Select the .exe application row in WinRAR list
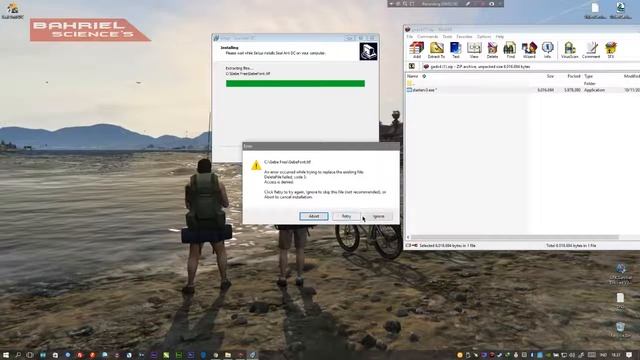640x360 pixels. click(522, 90)
